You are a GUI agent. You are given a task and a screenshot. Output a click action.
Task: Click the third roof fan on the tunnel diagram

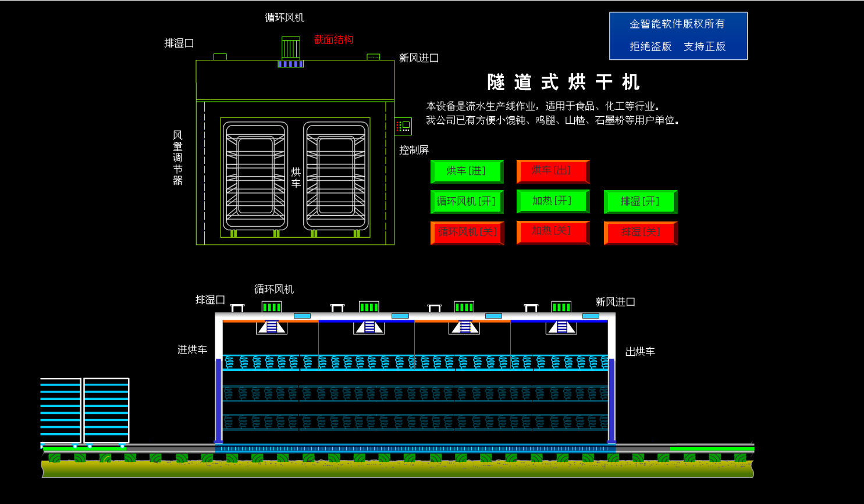(464, 307)
